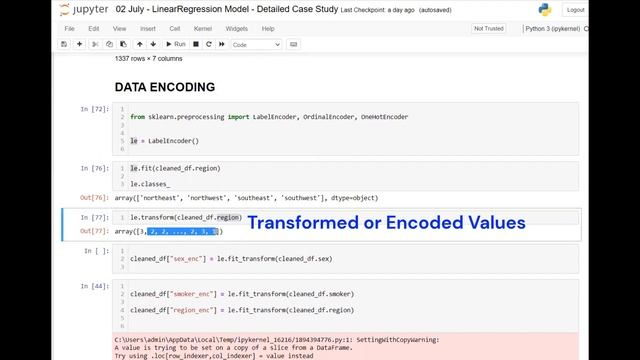Click the sex_enc fit_transform cell

pos(345,259)
